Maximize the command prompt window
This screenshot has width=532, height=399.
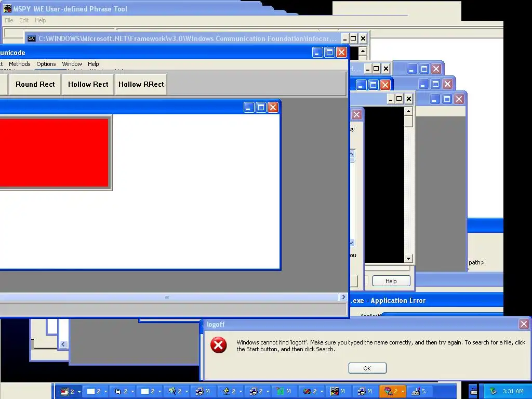353,38
